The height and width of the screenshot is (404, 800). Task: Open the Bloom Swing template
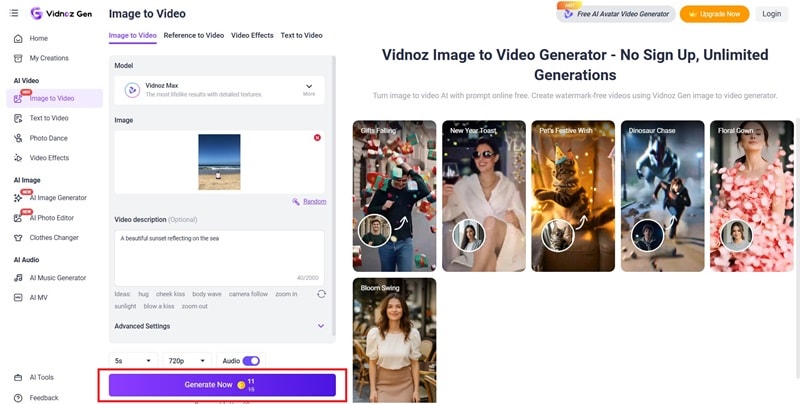pos(394,340)
